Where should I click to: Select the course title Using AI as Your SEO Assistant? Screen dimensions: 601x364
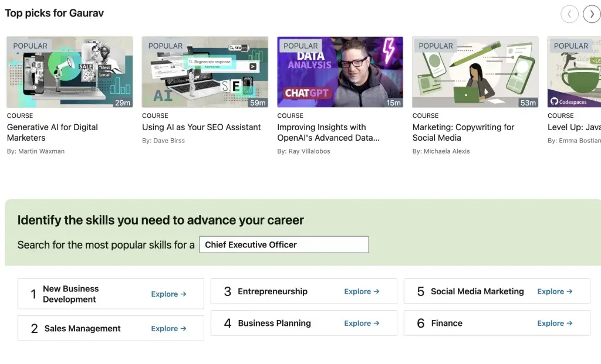[202, 127]
